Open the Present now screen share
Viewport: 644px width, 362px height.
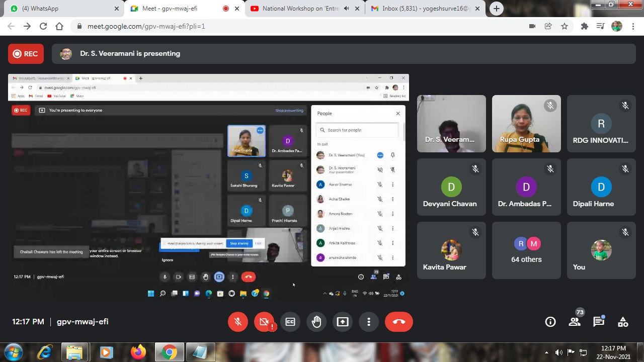point(343,322)
